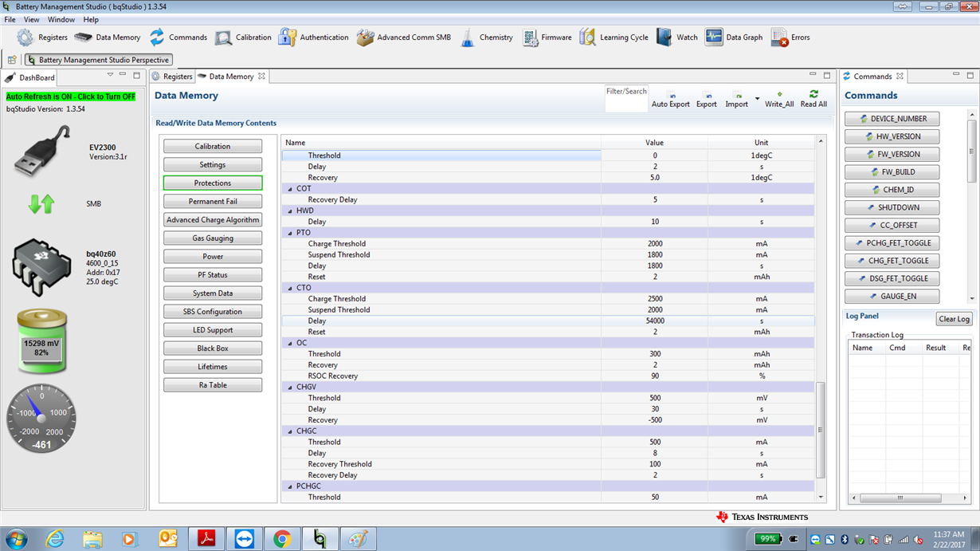Image resolution: width=980 pixels, height=551 pixels.
Task: Select the CTO Delay value 54000
Action: [x=654, y=321]
